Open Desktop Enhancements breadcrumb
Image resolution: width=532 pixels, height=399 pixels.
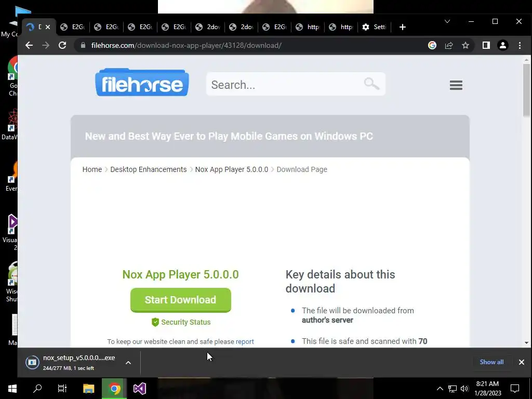tap(148, 169)
